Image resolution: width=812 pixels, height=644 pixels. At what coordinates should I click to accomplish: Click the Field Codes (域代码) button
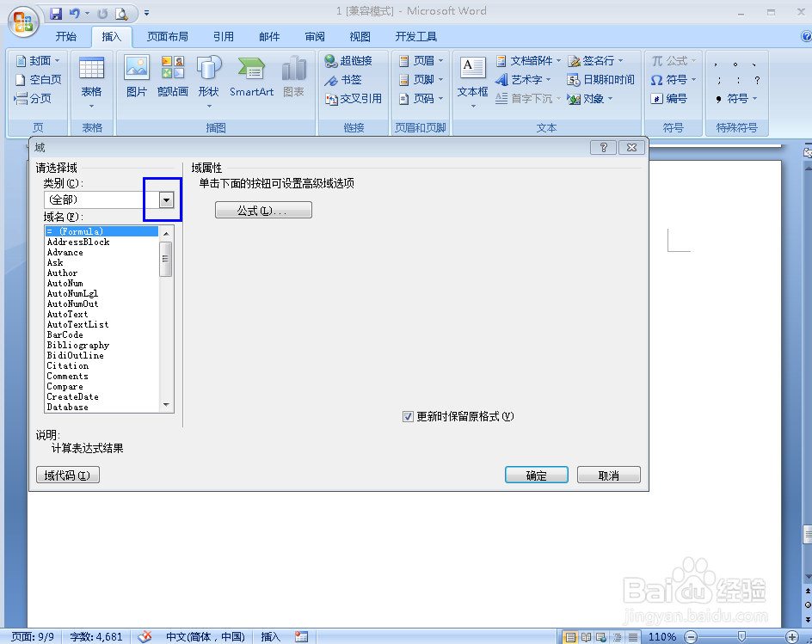pos(68,475)
